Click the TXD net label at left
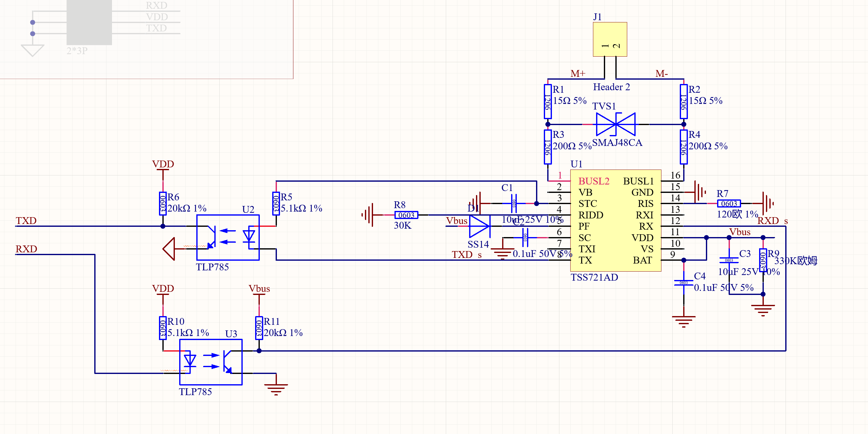The width and height of the screenshot is (868, 434). click(x=26, y=221)
